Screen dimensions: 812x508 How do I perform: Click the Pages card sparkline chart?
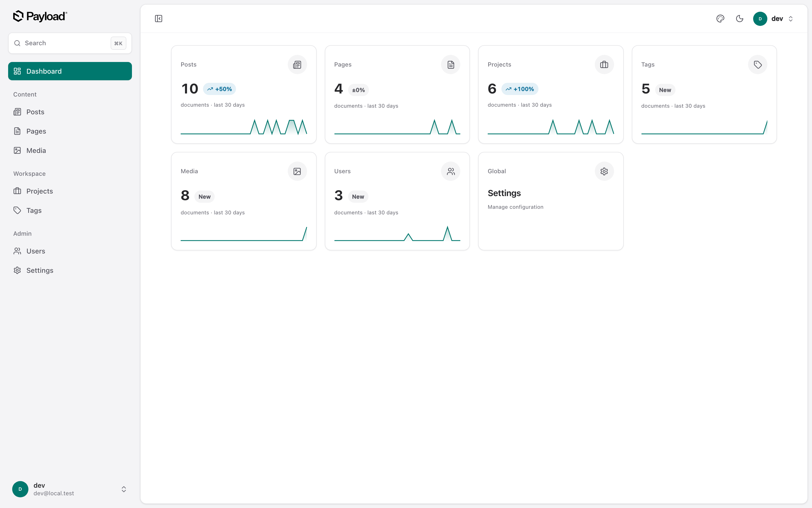397,127
